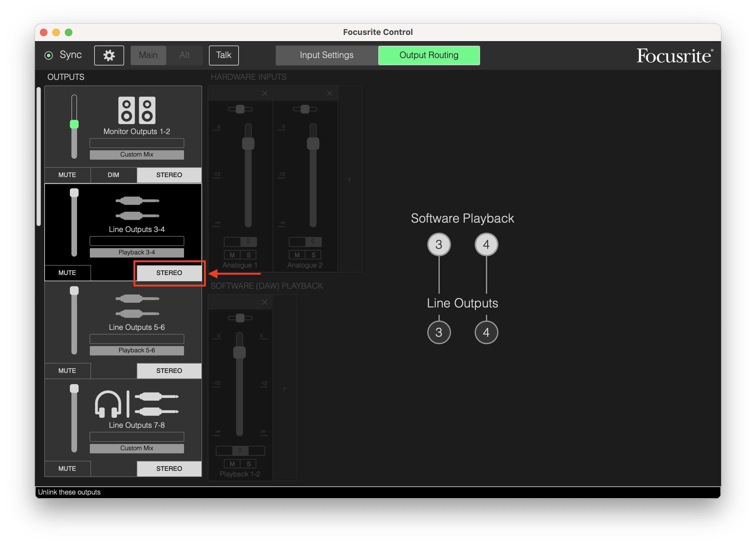Add a hardware input channel with plus
Viewport: 756px width, 545px height.
[349, 180]
